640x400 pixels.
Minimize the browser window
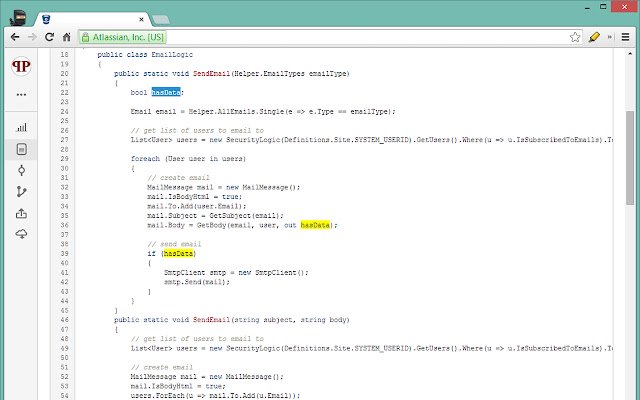click(x=587, y=7)
